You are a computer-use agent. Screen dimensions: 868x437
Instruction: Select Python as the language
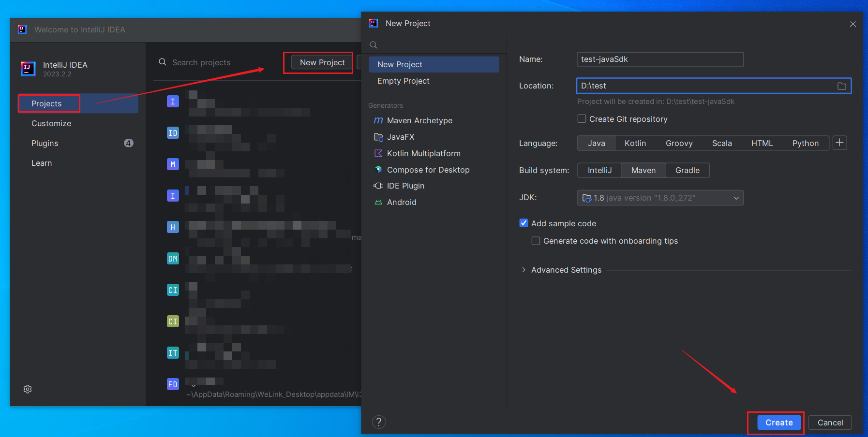click(805, 143)
